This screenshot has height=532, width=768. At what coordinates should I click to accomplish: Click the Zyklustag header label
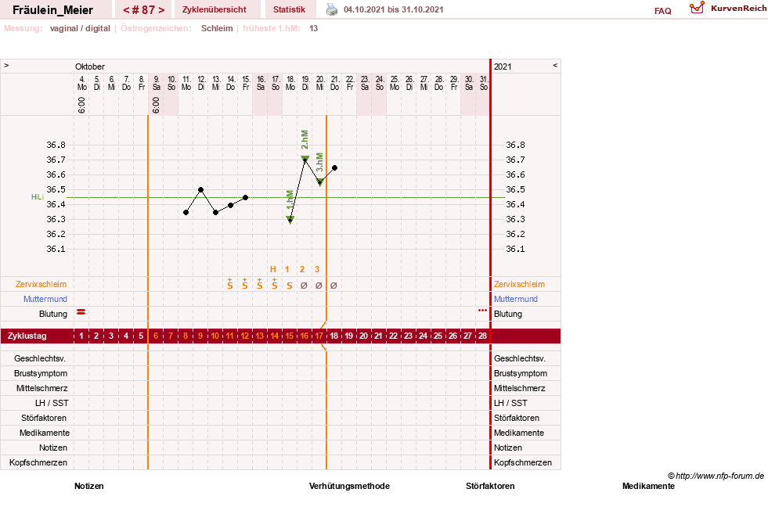click(x=27, y=336)
